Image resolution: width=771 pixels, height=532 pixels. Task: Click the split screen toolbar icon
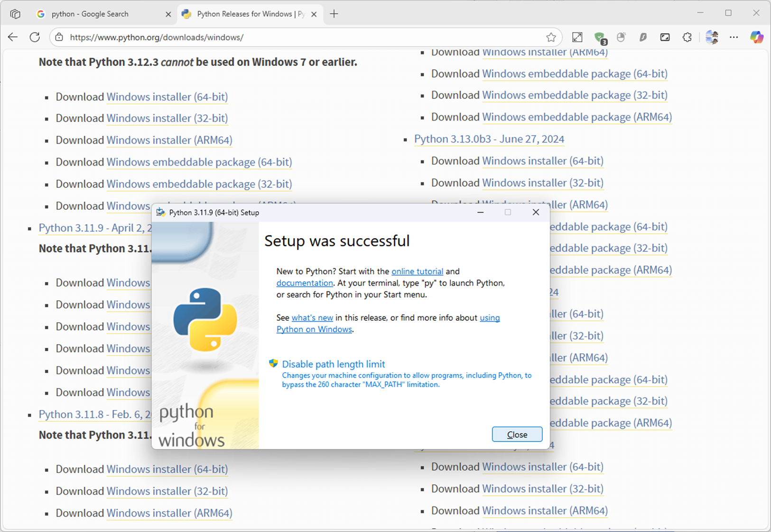pos(577,37)
